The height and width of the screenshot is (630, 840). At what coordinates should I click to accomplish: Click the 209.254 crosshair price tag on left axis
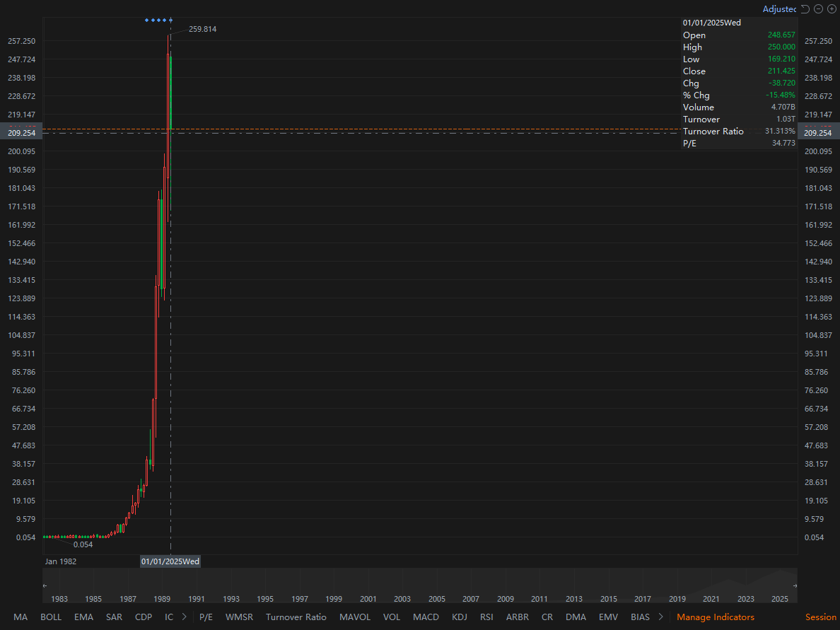21,133
